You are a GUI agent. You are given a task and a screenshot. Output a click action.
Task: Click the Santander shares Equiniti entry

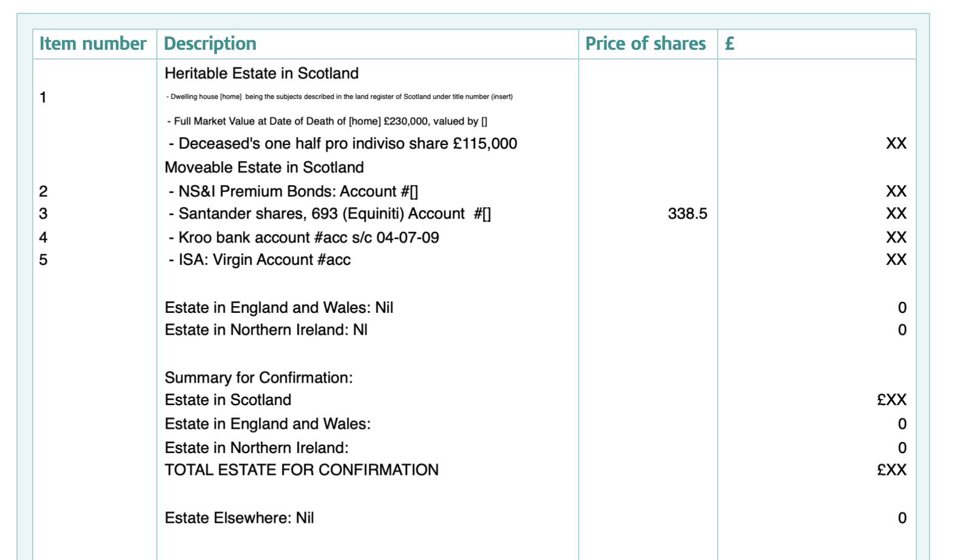pyautogui.click(x=330, y=214)
